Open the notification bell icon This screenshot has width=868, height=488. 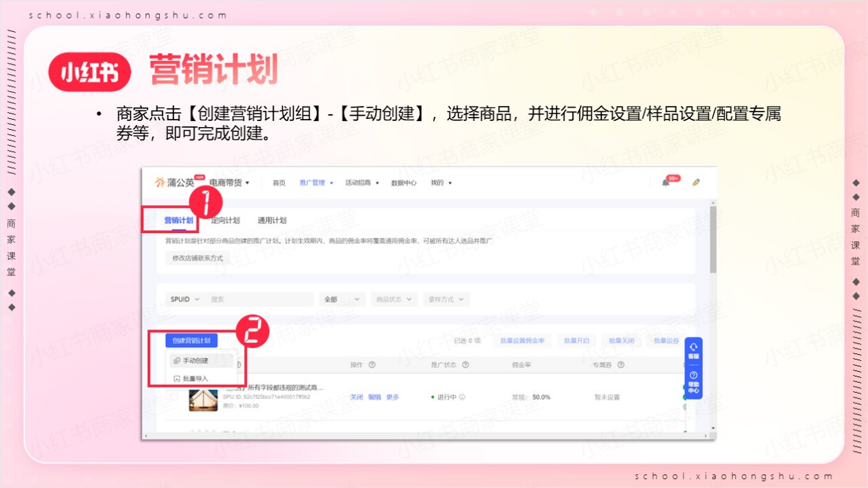[x=665, y=182]
